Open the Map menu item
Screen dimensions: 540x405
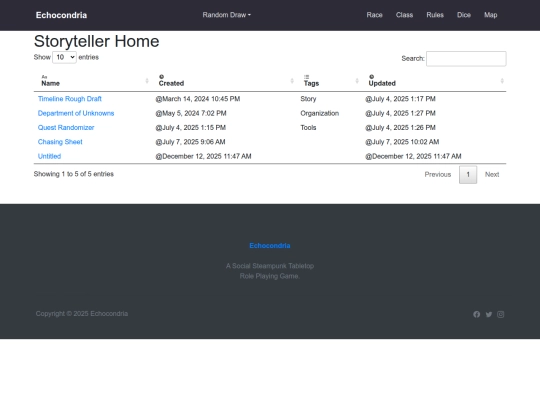490,15
